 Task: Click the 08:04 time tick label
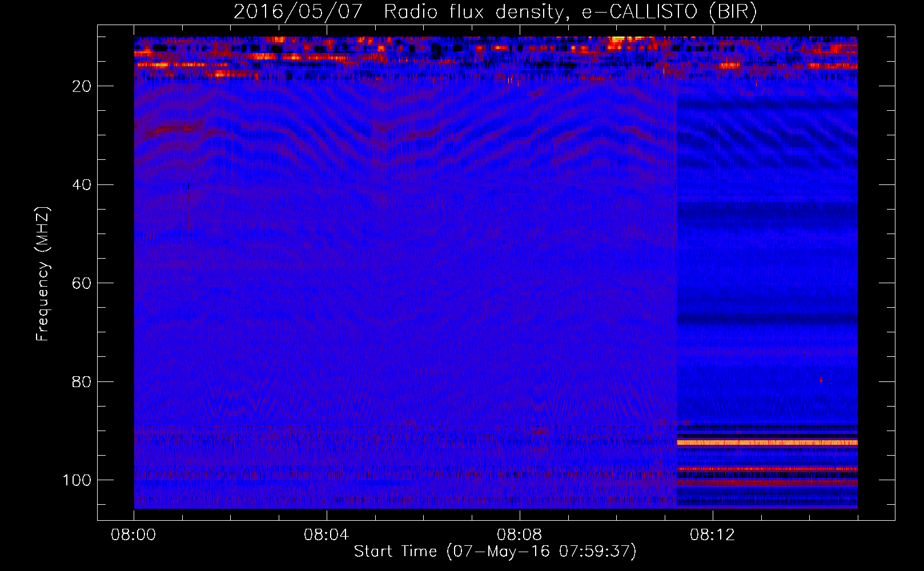pos(327,535)
